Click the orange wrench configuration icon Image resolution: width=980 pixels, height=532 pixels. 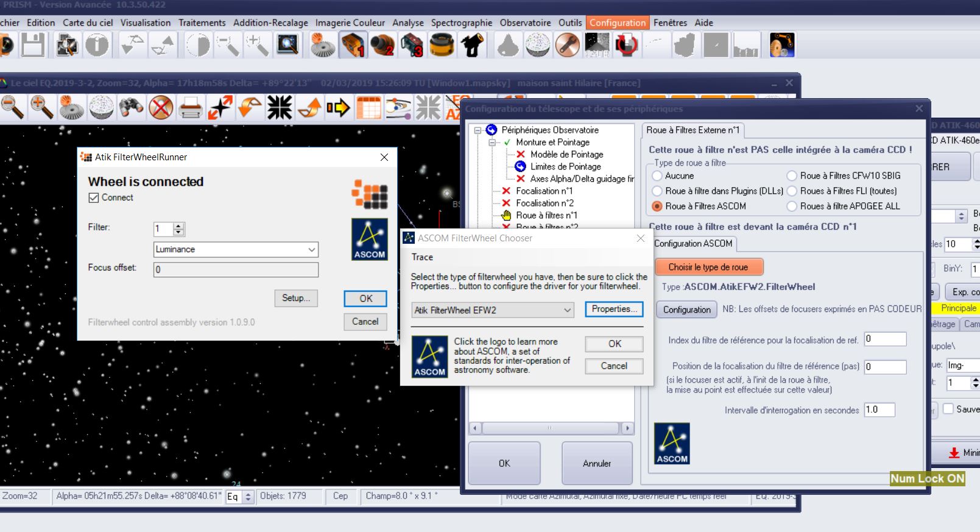[x=567, y=46]
